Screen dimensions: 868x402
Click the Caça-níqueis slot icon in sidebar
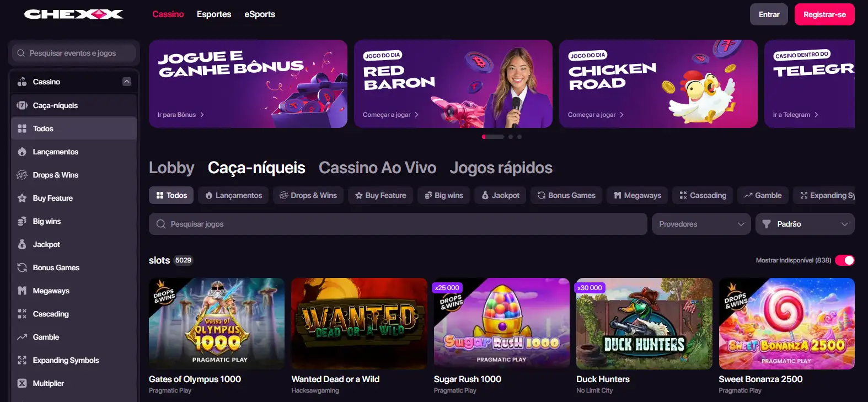(22, 105)
